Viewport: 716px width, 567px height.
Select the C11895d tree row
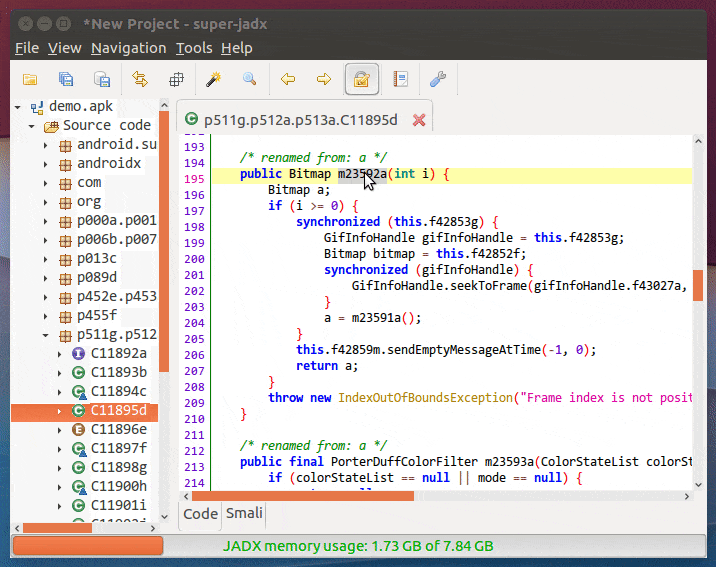point(84,411)
